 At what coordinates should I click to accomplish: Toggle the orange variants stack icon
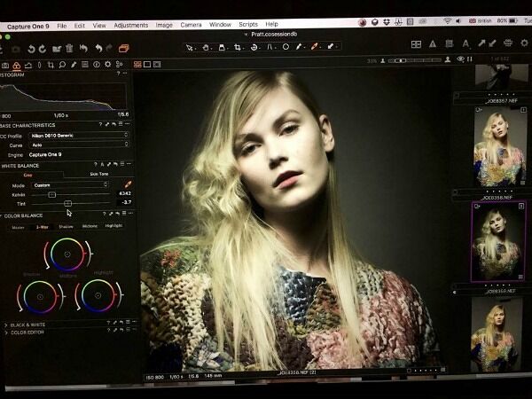pyautogui.click(x=123, y=48)
